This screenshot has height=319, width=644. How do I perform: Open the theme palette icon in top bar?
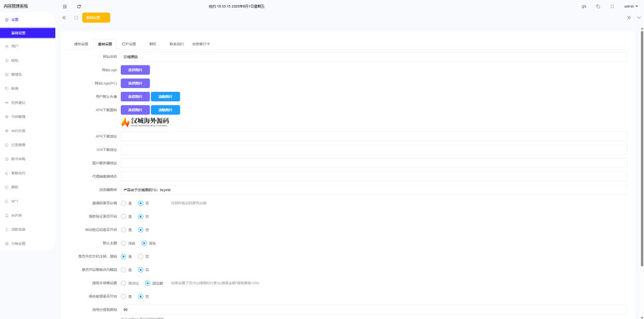(584, 6)
